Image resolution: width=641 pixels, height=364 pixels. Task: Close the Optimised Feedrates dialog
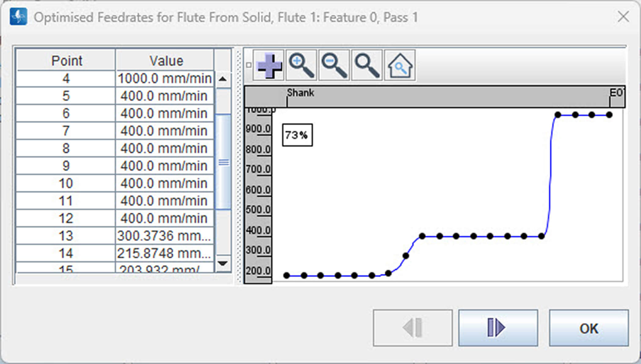pyautogui.click(x=623, y=17)
